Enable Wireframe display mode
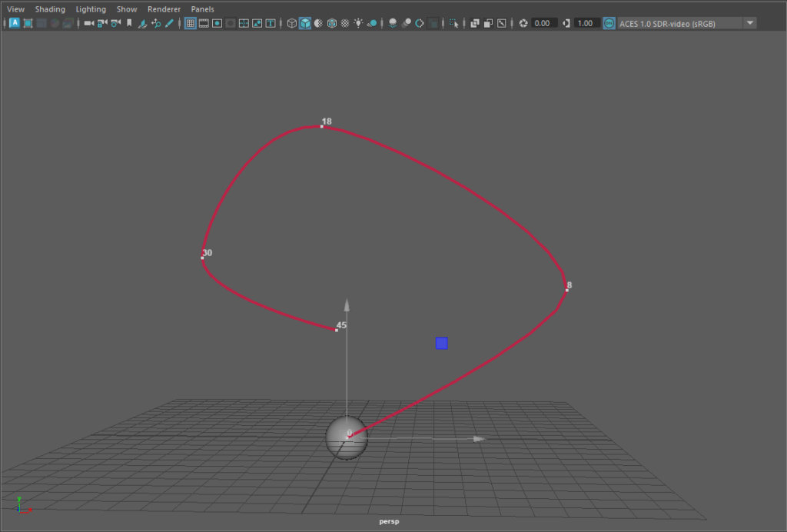The width and height of the screenshot is (787, 532). [x=292, y=23]
